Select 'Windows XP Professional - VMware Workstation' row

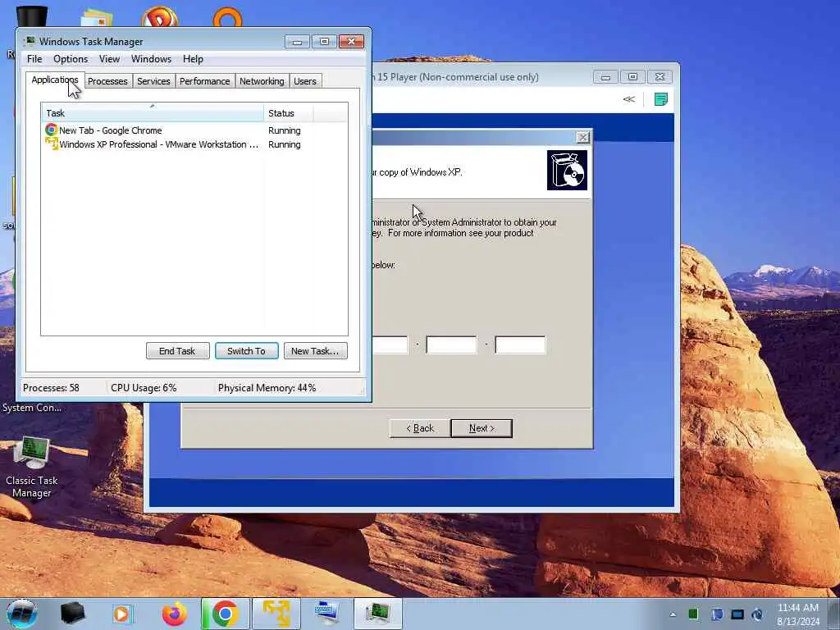click(194, 144)
